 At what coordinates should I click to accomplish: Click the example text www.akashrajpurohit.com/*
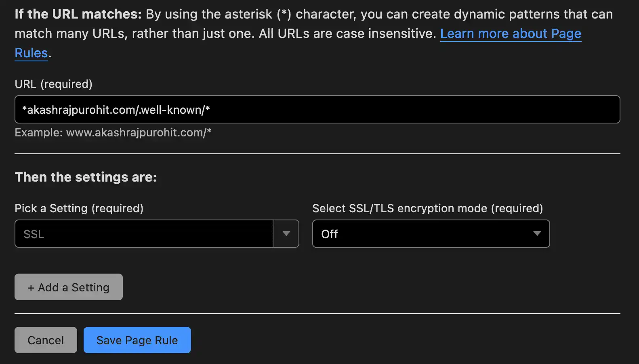(x=139, y=133)
